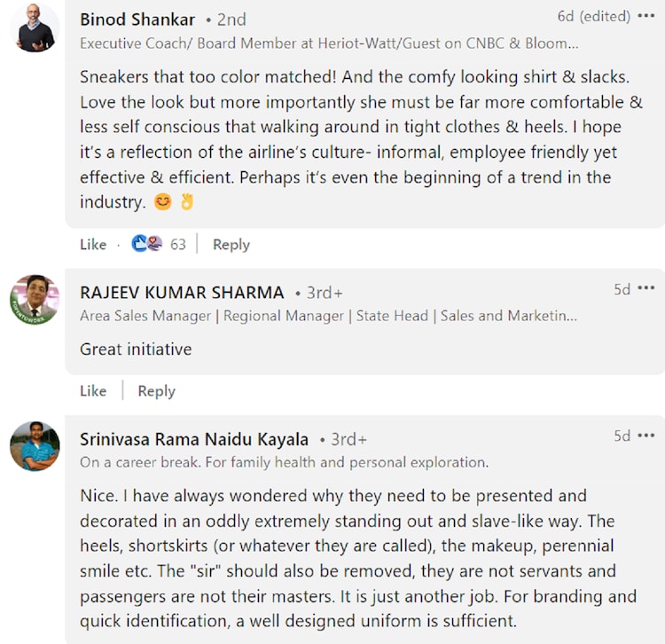Screen dimensions: 665x644
Task: Click the reaction emoji icons beside the 63 count
Action: click(147, 244)
